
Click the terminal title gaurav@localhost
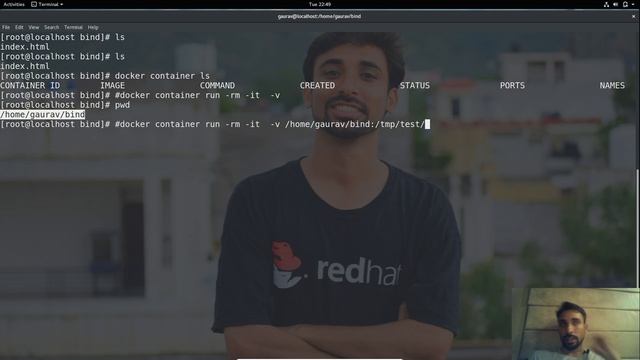319,16
